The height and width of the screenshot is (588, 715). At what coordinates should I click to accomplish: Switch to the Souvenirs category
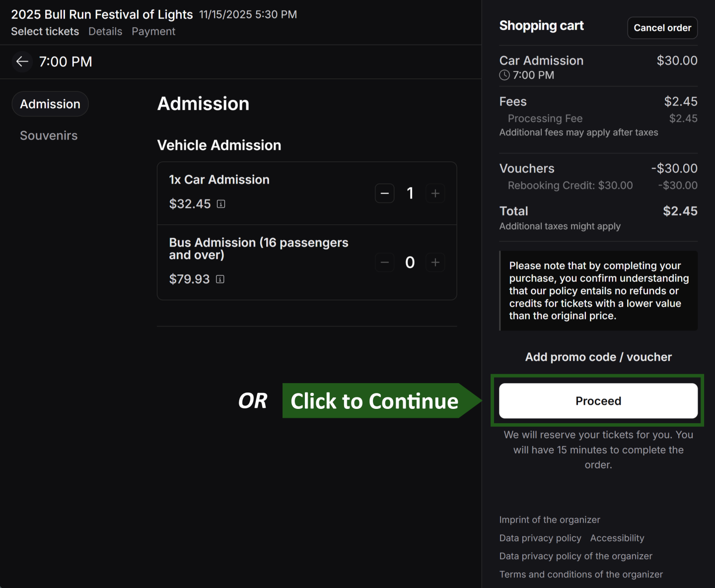49,135
